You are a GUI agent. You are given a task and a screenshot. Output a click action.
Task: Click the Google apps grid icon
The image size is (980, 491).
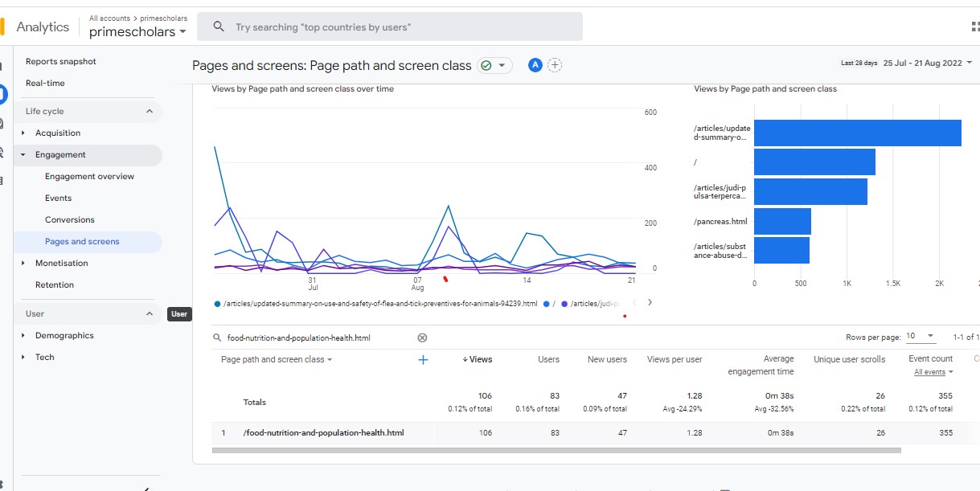pos(974,27)
